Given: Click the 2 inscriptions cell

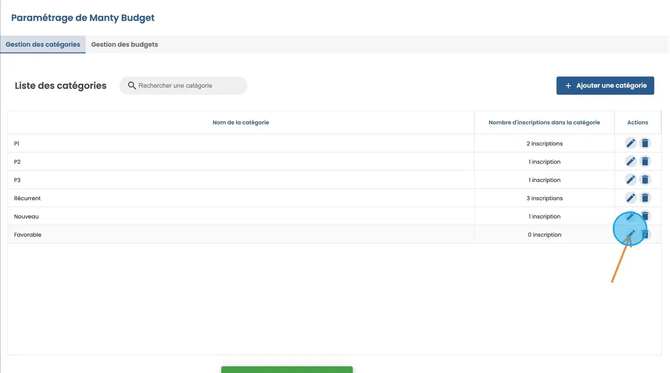Looking at the screenshot, I should pos(544,144).
